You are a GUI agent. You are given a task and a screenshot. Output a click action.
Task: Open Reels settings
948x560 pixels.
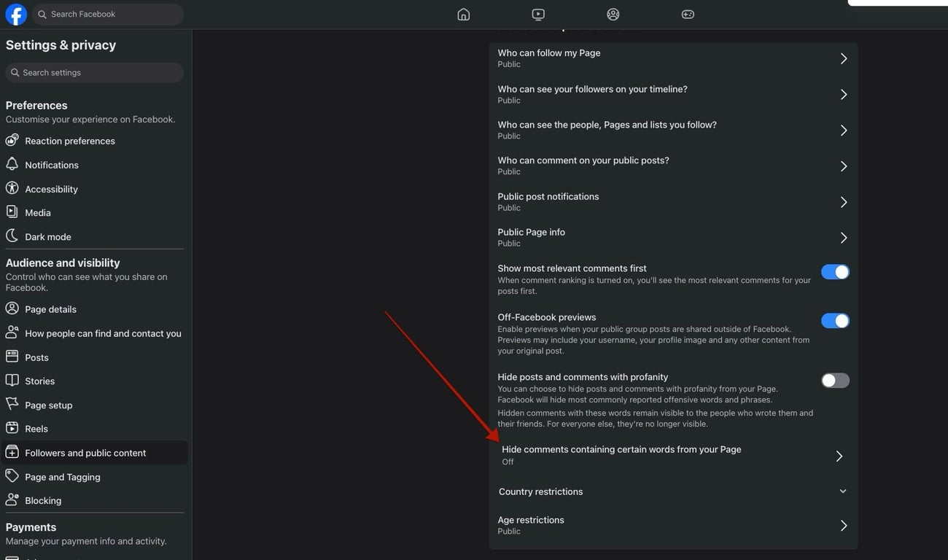pyautogui.click(x=95, y=429)
